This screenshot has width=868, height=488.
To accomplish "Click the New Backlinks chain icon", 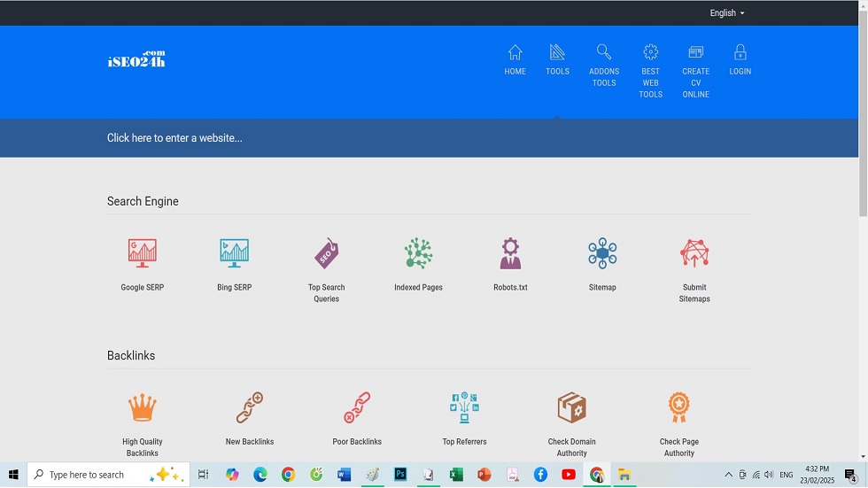I will coord(250,407).
